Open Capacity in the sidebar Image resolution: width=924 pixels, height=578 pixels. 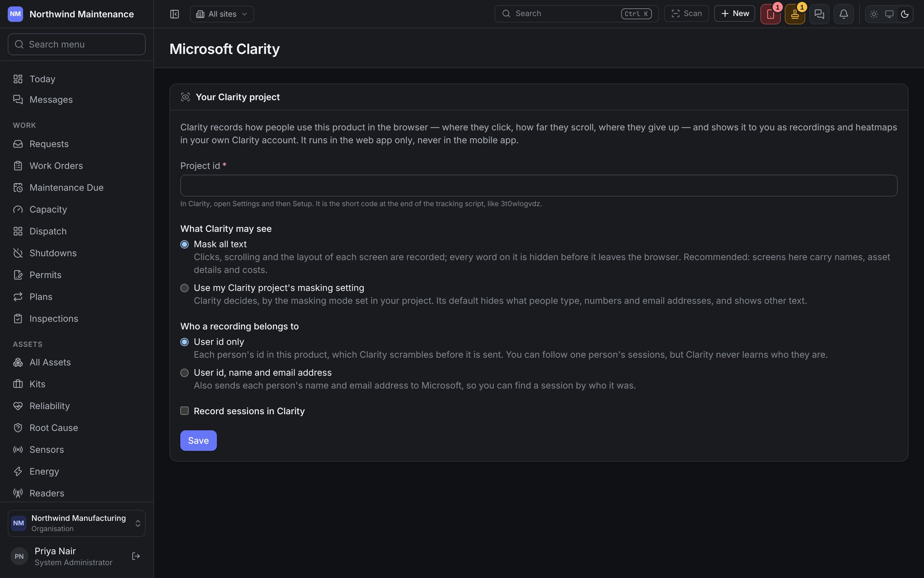(x=76, y=209)
